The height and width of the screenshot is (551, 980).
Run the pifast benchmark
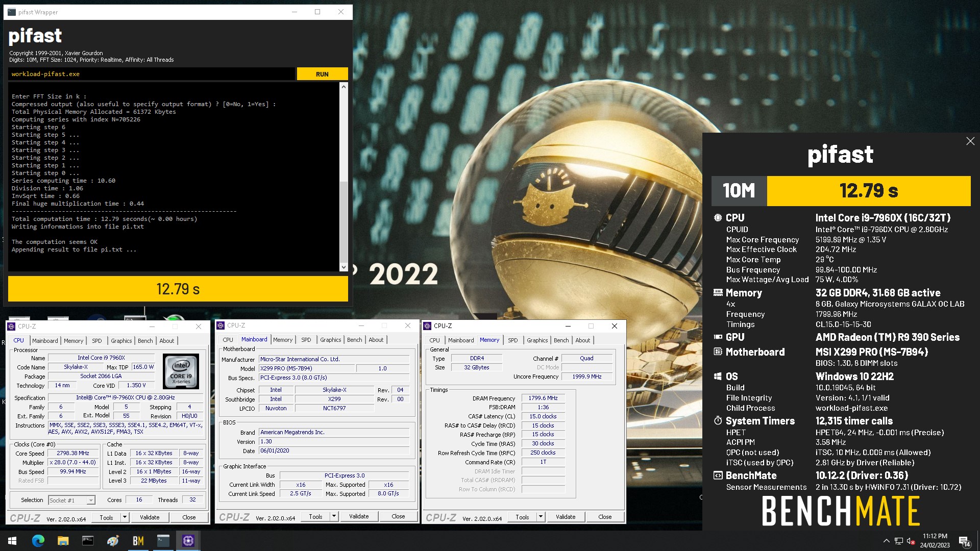click(x=322, y=74)
